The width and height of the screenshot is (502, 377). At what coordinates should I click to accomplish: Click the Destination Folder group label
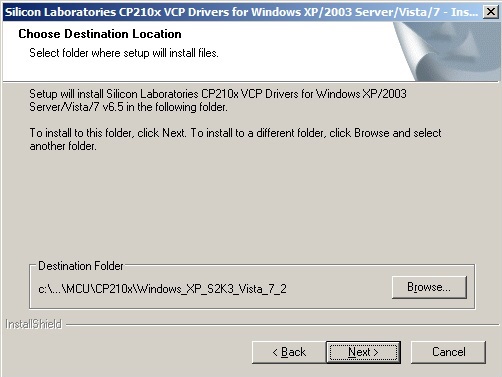(x=81, y=266)
